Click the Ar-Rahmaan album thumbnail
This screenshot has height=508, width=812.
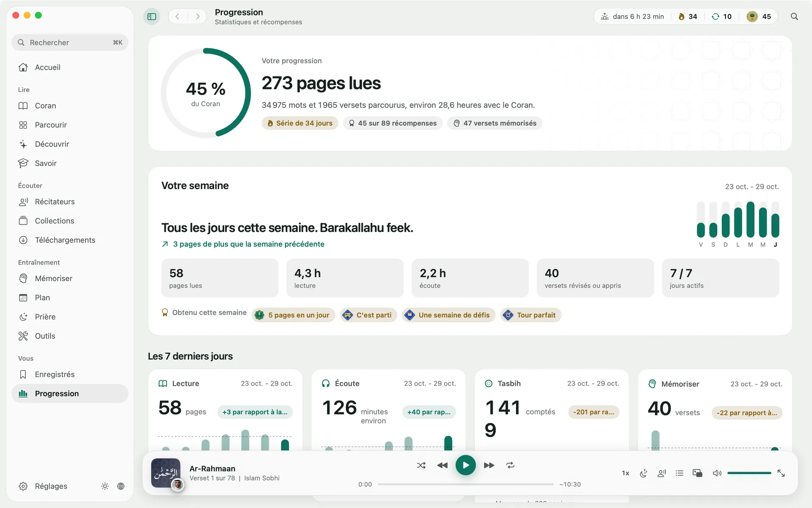pyautogui.click(x=166, y=473)
